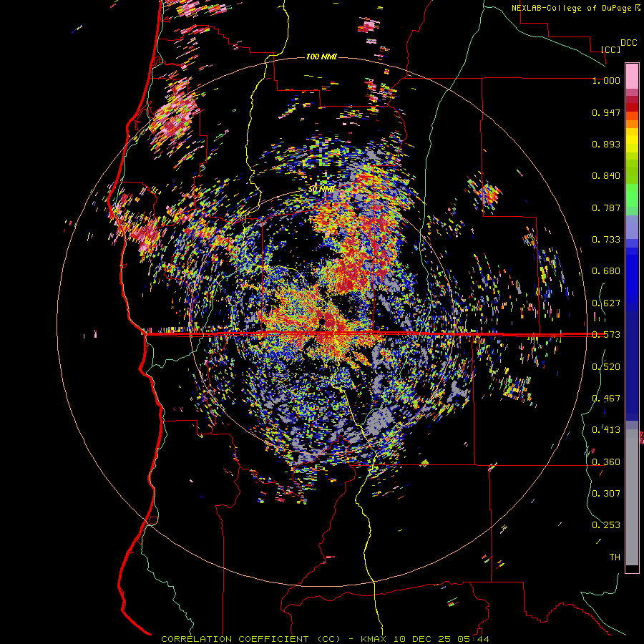The height and width of the screenshot is (644, 644).
Task: Click the 0.947 legend value
Action: pyautogui.click(x=606, y=112)
